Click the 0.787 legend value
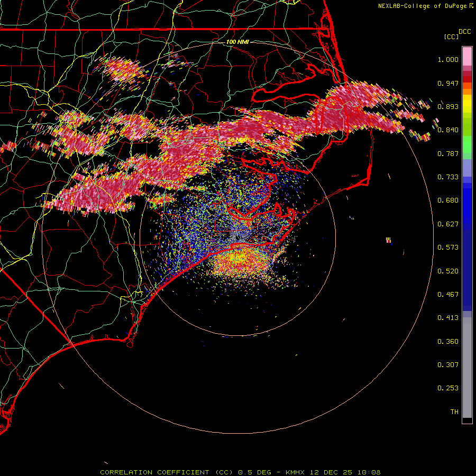This screenshot has width=476, height=476. tap(448, 153)
